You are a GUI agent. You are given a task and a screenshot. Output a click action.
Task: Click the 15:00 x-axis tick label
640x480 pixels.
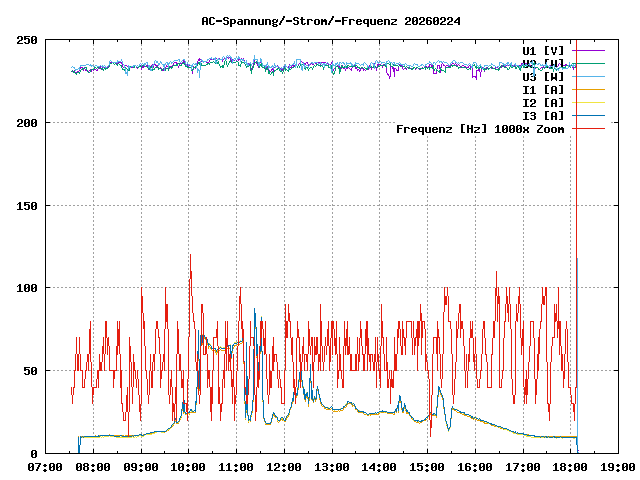tap(427, 467)
